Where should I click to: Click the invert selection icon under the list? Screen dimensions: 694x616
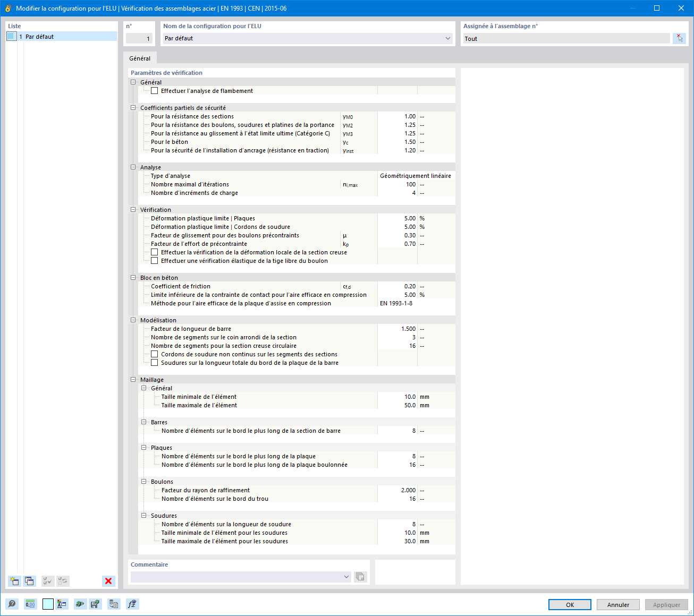pos(63,581)
